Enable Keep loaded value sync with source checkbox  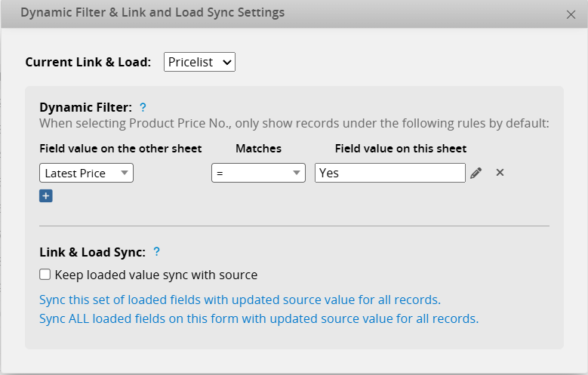(45, 275)
